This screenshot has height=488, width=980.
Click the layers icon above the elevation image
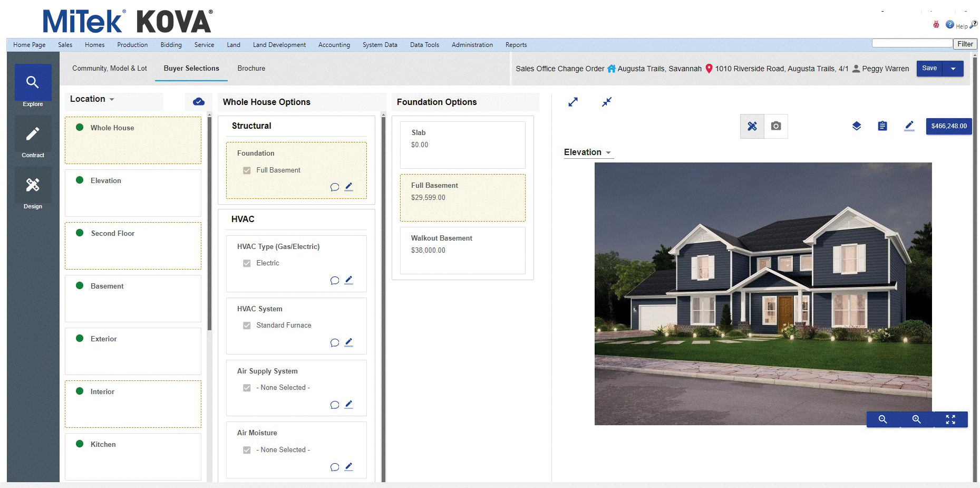pos(856,126)
